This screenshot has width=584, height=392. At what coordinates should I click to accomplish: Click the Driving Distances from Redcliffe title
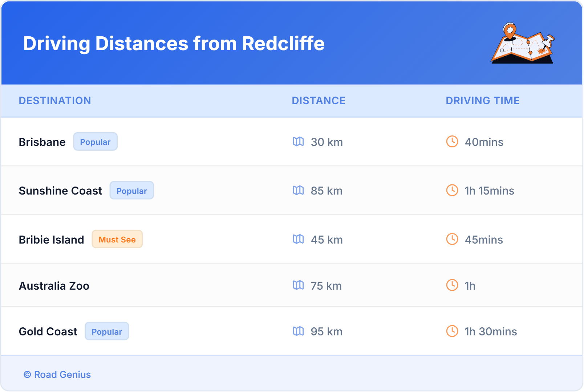click(174, 44)
